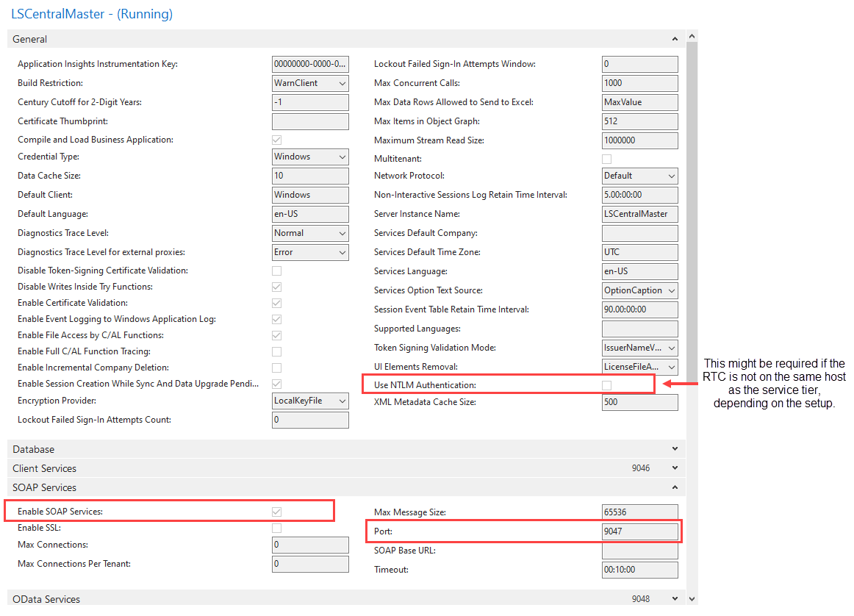Image resolution: width=854 pixels, height=616 pixels.
Task: Click the scrollbar down arrow
Action: [x=692, y=598]
